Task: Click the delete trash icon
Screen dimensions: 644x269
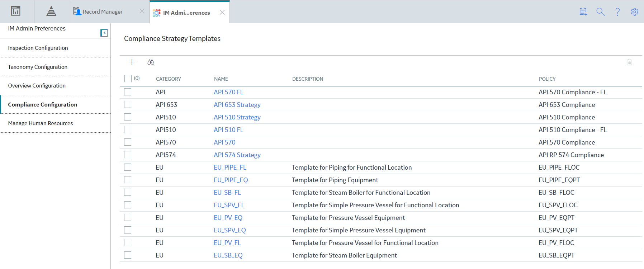Action: pos(629,62)
